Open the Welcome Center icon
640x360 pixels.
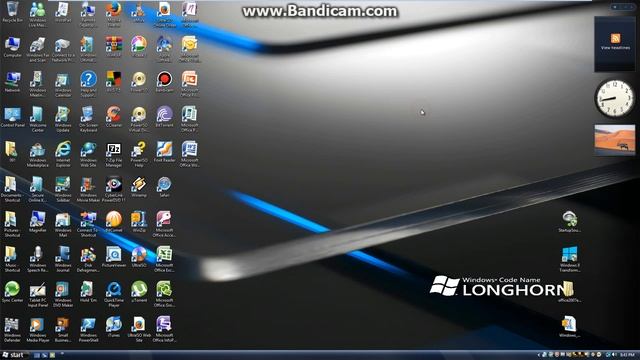(x=38, y=119)
